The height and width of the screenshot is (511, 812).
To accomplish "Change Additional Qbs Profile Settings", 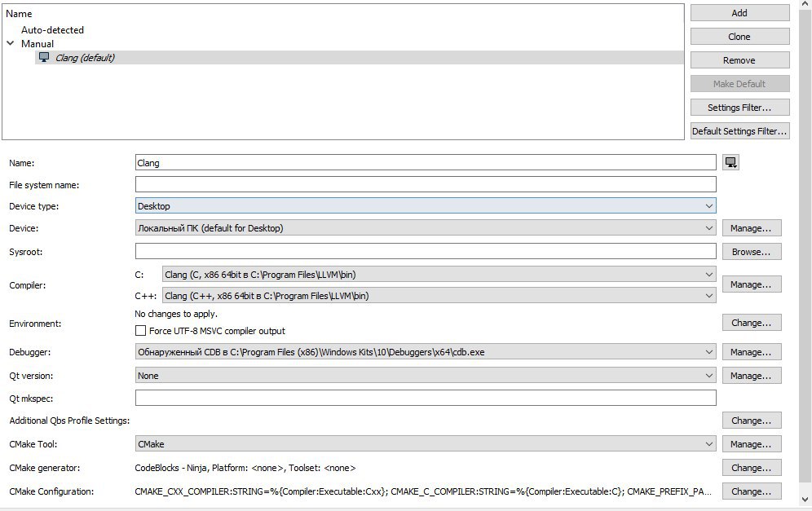I will point(752,421).
